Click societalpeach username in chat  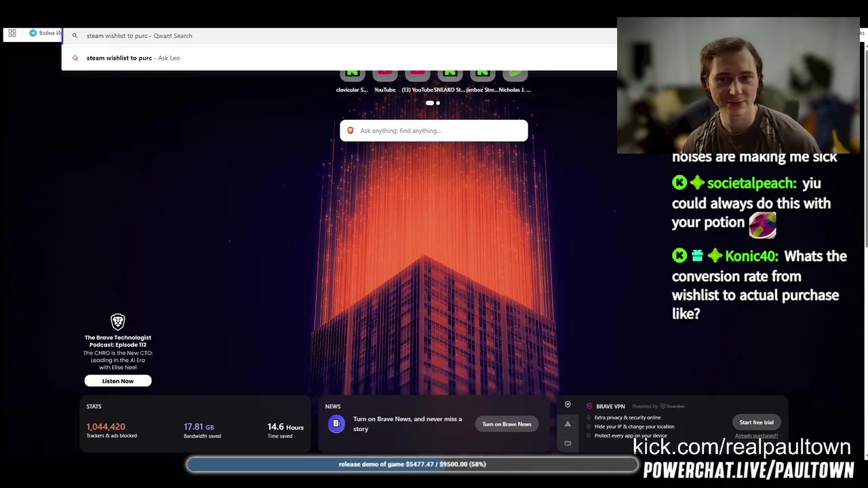751,183
